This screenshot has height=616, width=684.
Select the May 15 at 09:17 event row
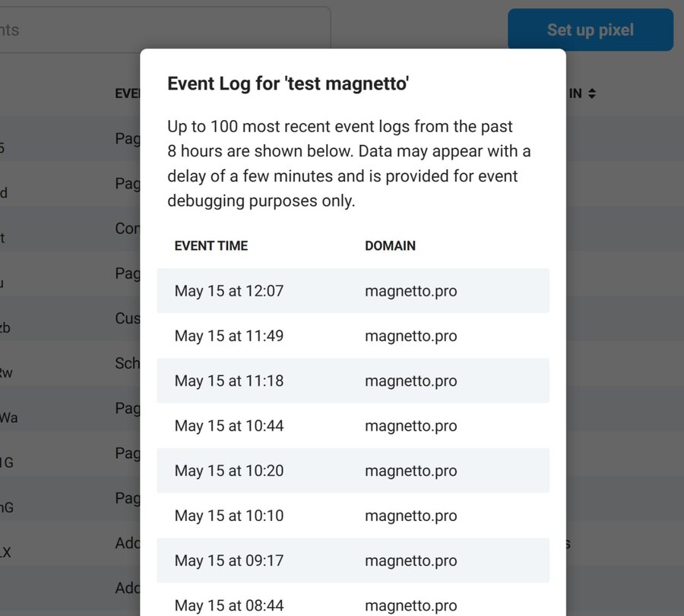point(353,561)
